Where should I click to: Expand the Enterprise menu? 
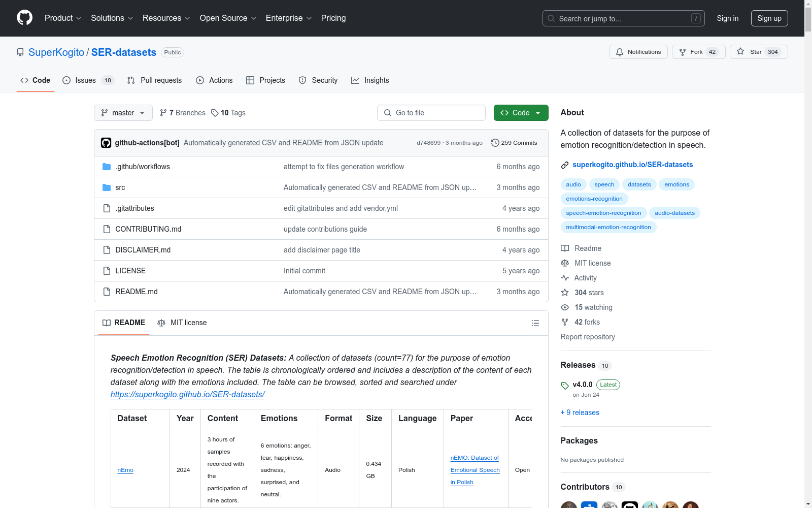[x=289, y=18]
